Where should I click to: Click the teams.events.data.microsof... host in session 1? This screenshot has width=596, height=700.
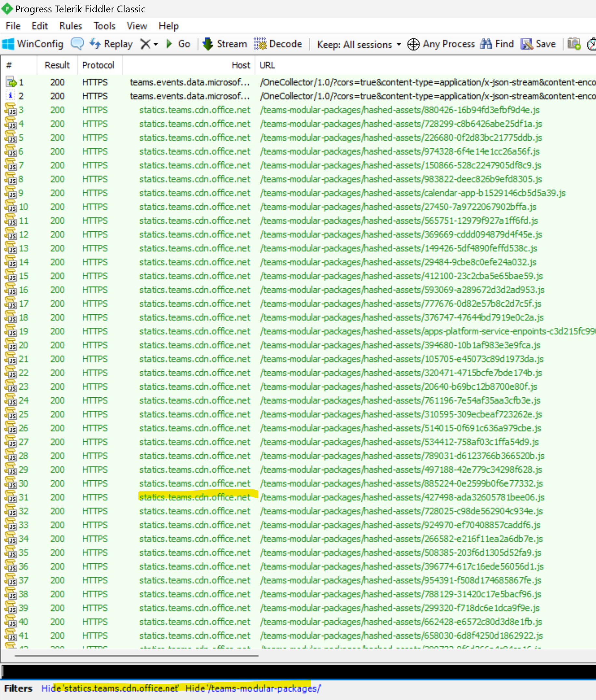click(190, 82)
